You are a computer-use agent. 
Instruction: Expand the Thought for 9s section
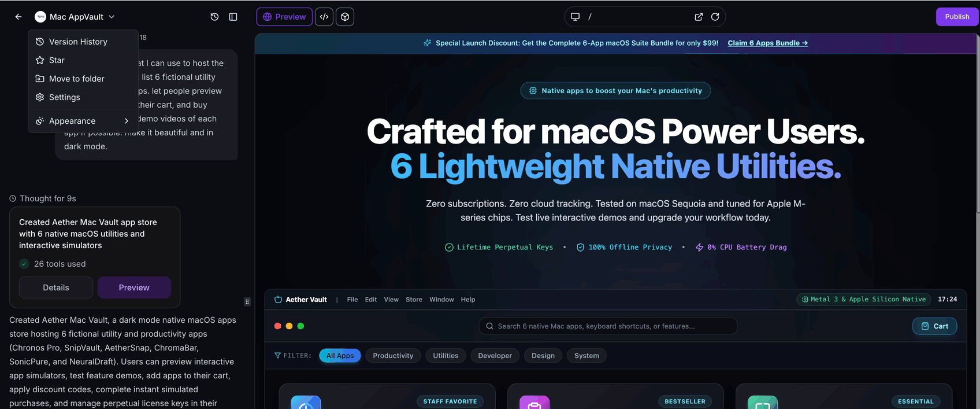click(43, 198)
